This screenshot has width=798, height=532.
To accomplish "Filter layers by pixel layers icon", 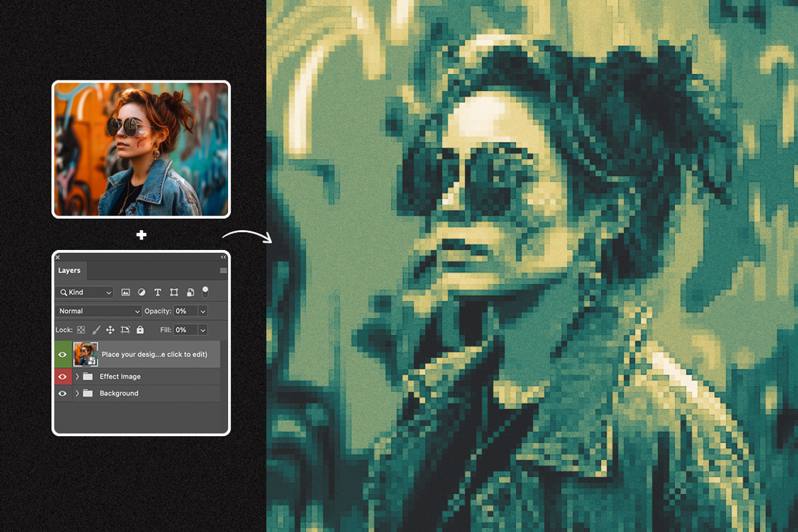I will point(126,293).
